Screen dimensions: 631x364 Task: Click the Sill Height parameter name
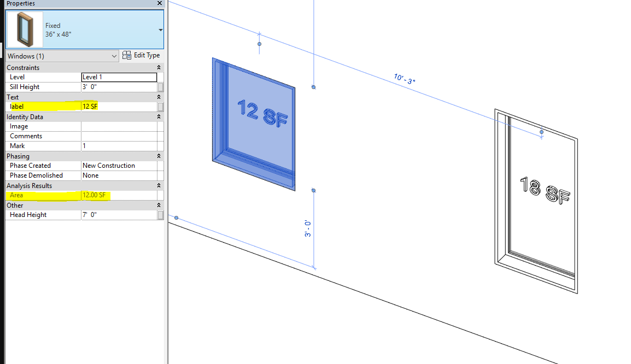25,87
